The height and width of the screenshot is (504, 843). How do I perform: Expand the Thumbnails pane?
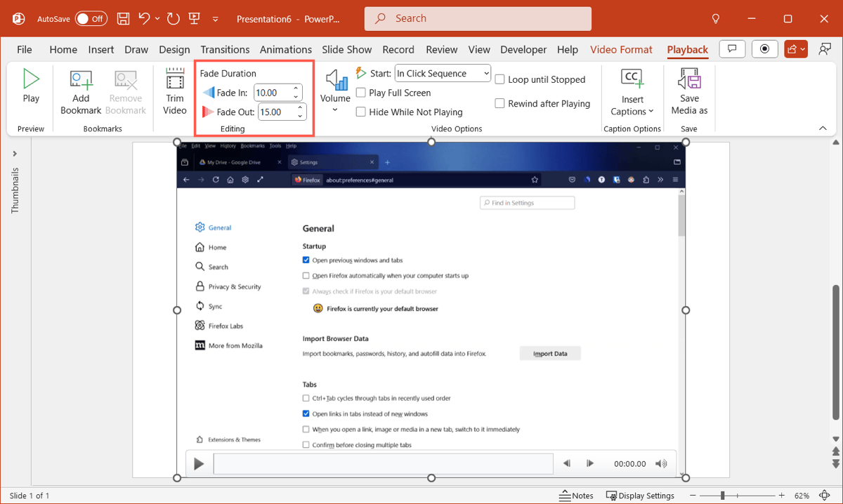point(15,154)
